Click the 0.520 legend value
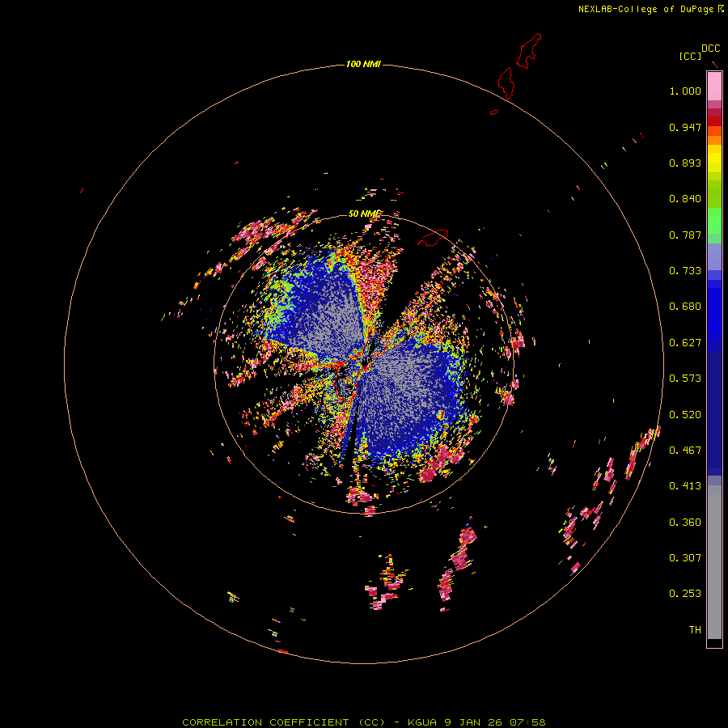 tap(685, 415)
